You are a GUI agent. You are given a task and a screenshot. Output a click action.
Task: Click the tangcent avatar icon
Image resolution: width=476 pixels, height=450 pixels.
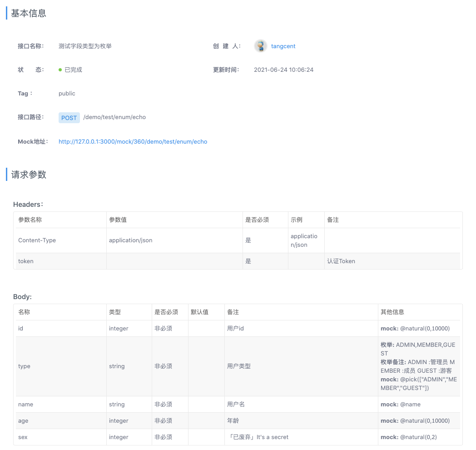coord(260,46)
